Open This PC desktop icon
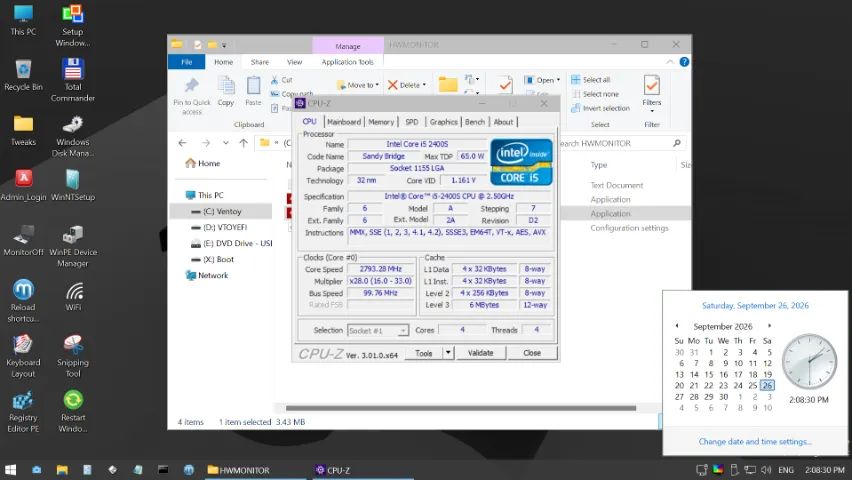The width and height of the screenshot is (852, 480). [23, 20]
